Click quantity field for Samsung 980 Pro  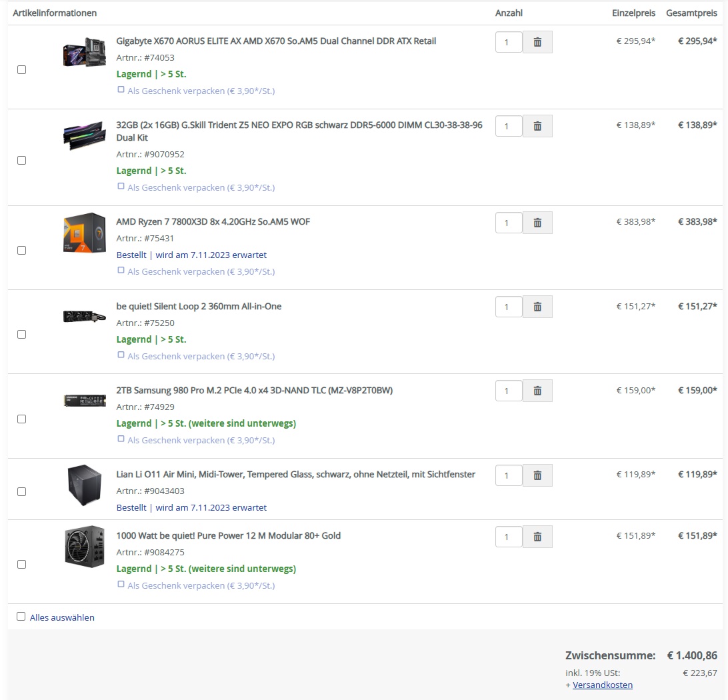[509, 391]
